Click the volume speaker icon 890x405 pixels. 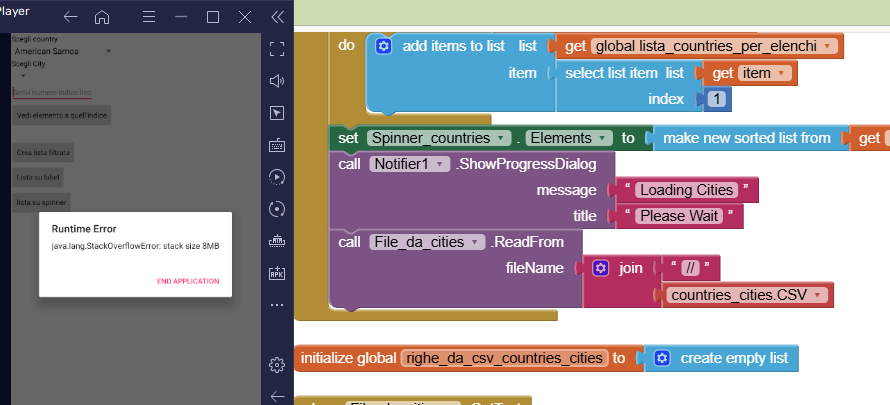tap(278, 81)
